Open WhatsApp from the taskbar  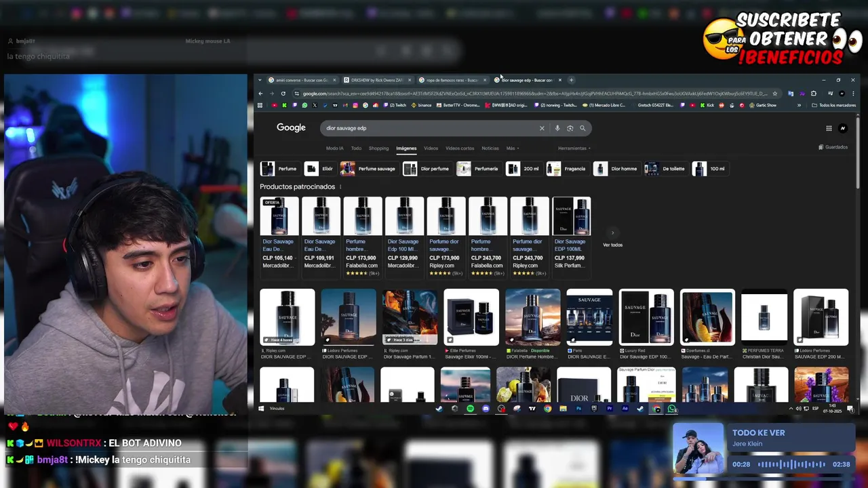[x=671, y=409]
